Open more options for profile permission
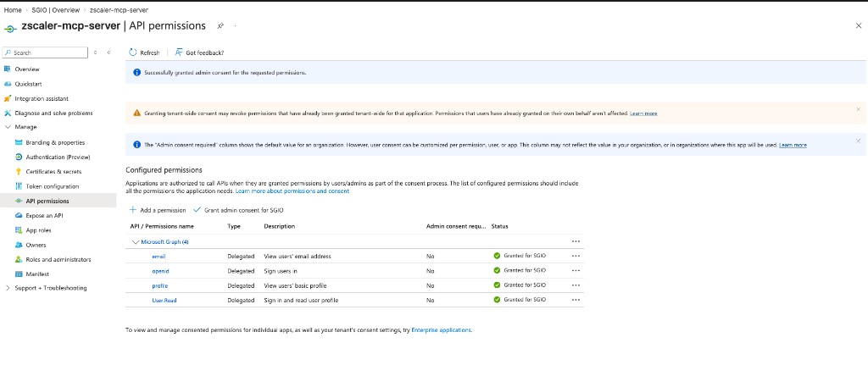 coord(576,285)
